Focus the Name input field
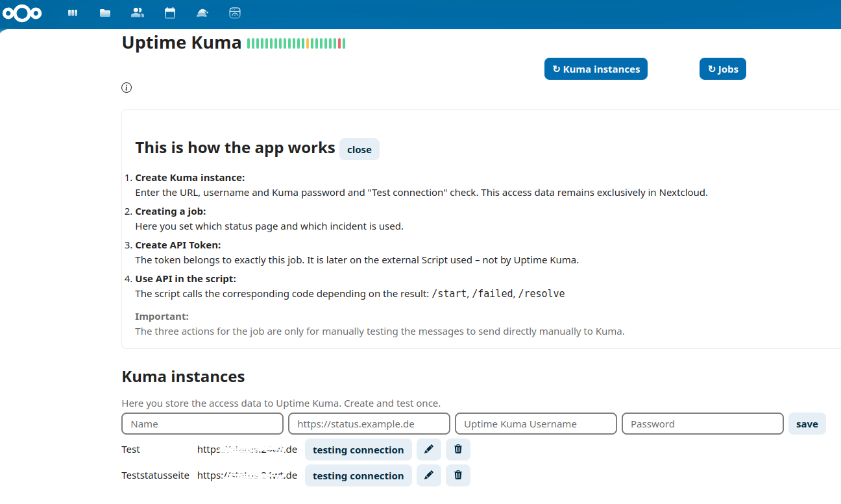841x504 pixels. [x=202, y=424]
